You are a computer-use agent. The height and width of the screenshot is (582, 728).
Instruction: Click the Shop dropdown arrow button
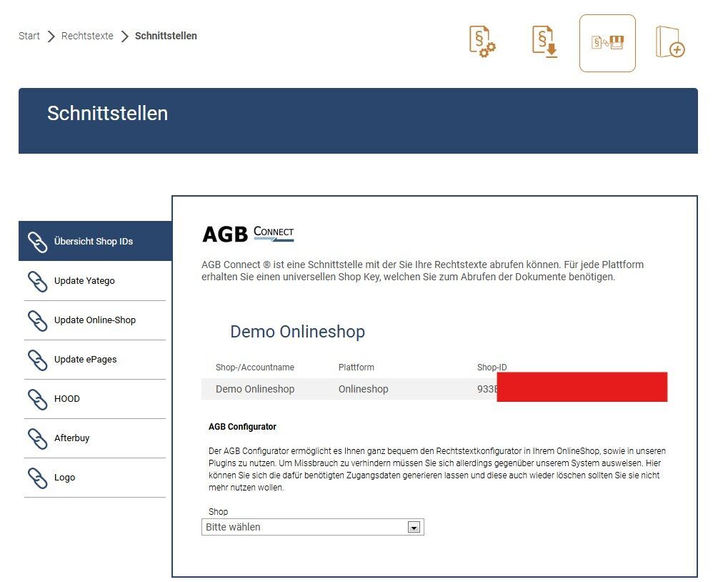point(414,527)
